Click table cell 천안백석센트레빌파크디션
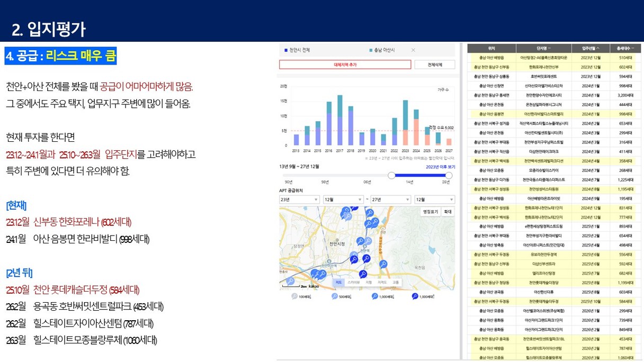The image size is (644, 362). click(544, 161)
